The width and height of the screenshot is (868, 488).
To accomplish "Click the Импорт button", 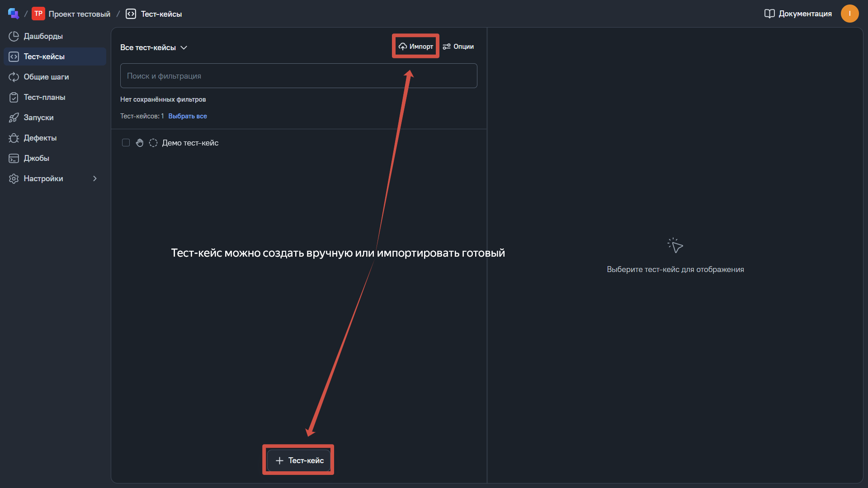I will point(416,47).
